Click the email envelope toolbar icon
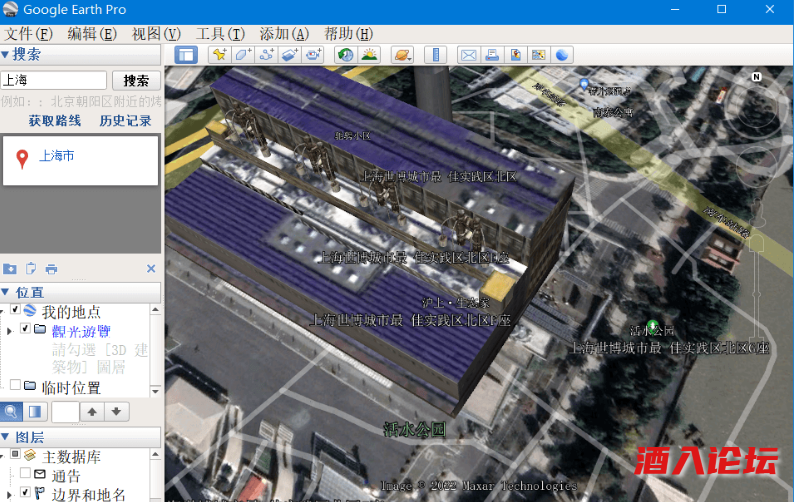796x502 pixels. (468, 54)
